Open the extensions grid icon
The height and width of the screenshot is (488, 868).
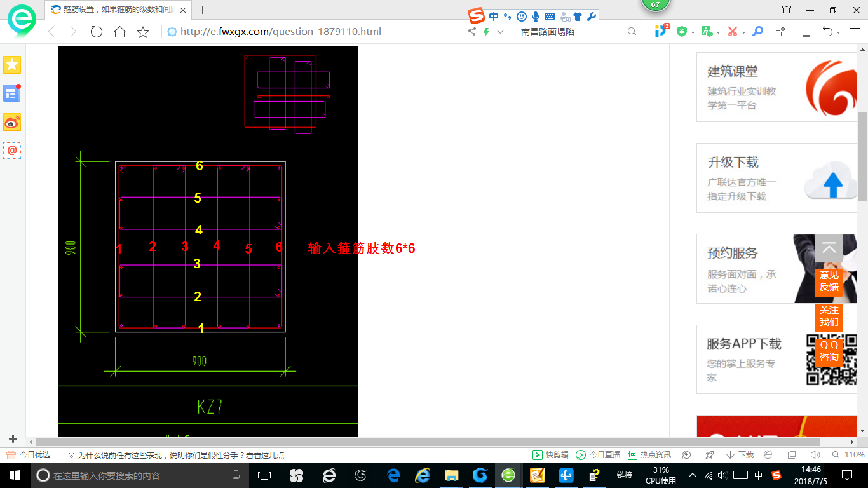pyautogui.click(x=781, y=32)
